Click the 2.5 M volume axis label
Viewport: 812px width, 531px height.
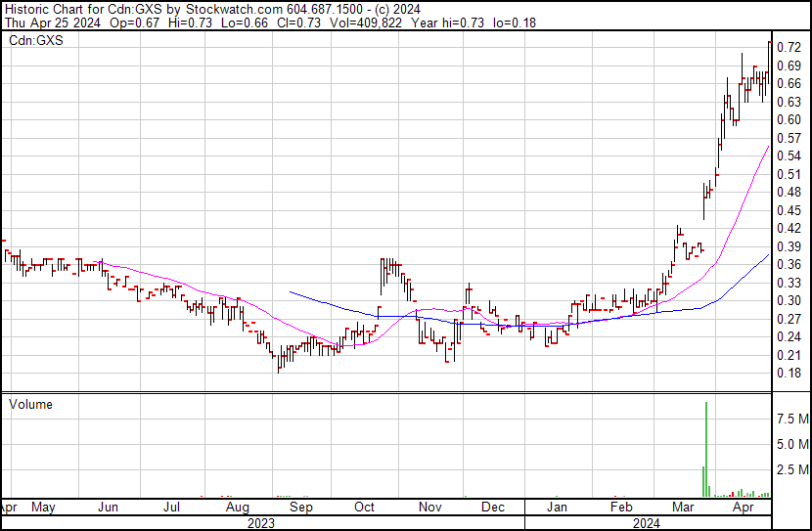791,470
